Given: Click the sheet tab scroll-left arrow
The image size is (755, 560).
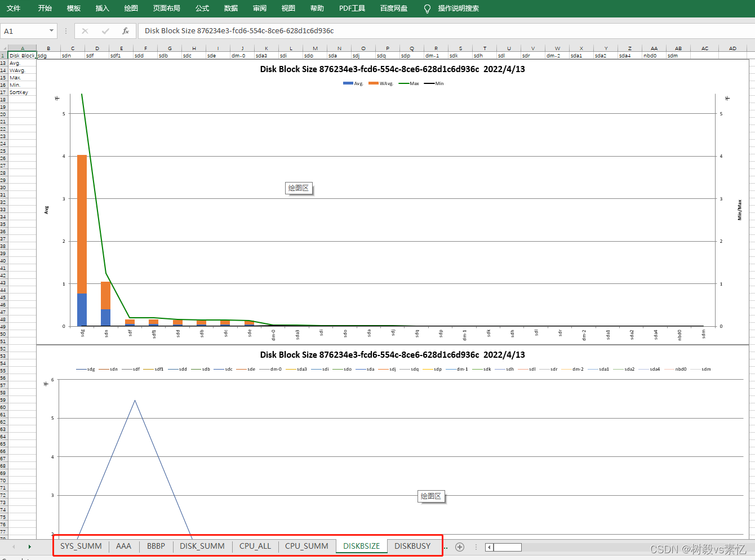Looking at the screenshot, I should pyautogui.click(x=14, y=546).
